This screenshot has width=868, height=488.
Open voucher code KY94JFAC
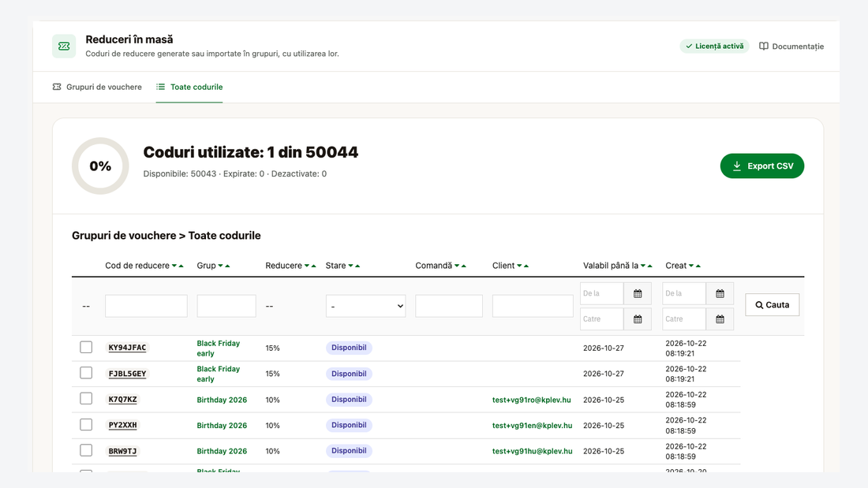[127, 348]
